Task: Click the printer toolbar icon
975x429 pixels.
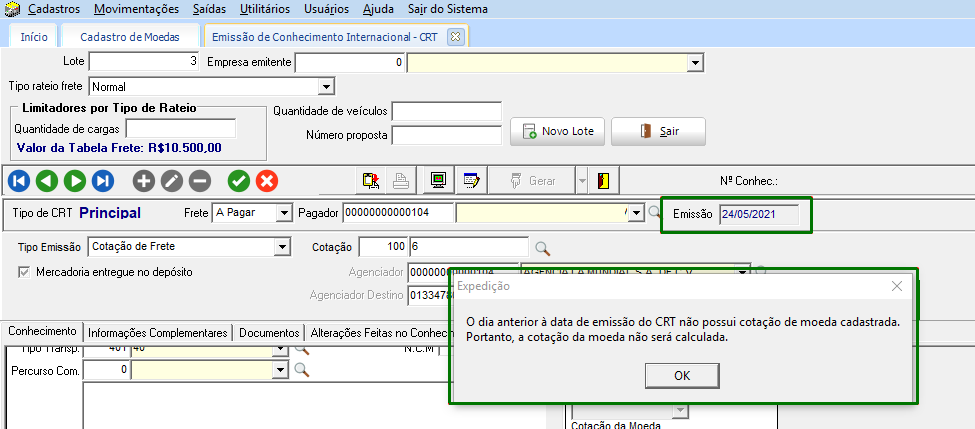Action: [402, 181]
